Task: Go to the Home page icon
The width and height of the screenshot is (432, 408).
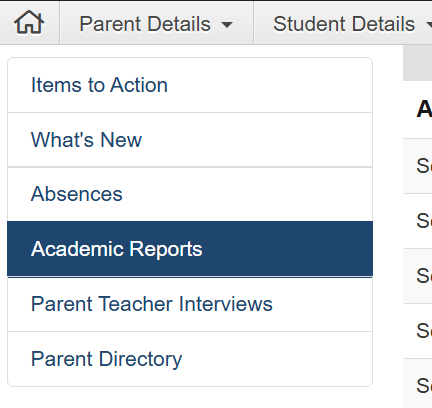Action: [x=29, y=23]
